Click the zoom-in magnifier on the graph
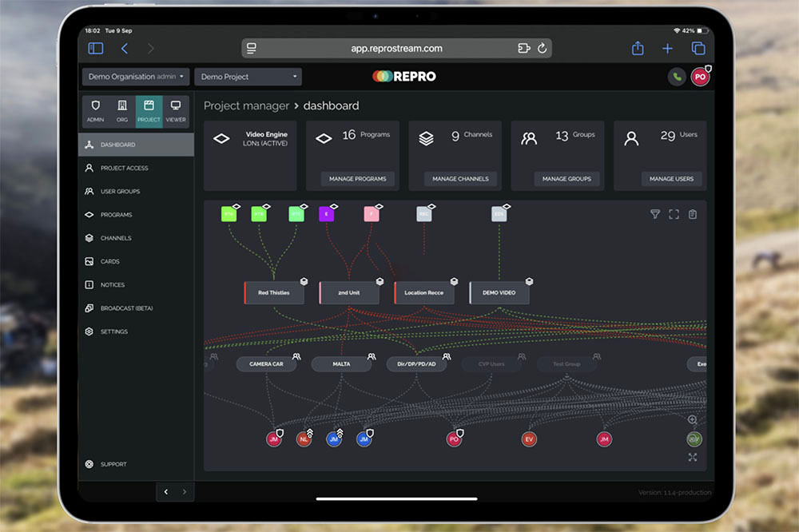Screen dimensions: 799x532 click(x=692, y=420)
